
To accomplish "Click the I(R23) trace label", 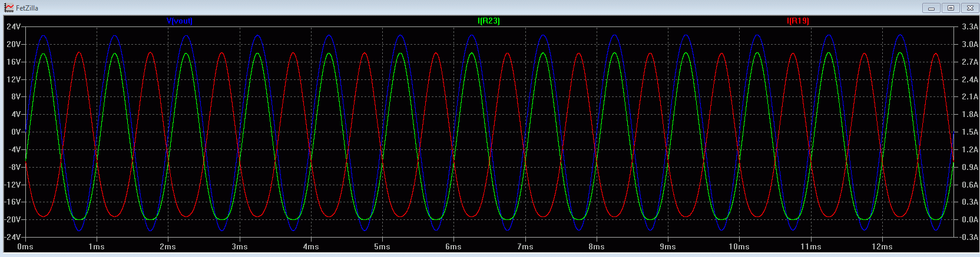I will (489, 21).
